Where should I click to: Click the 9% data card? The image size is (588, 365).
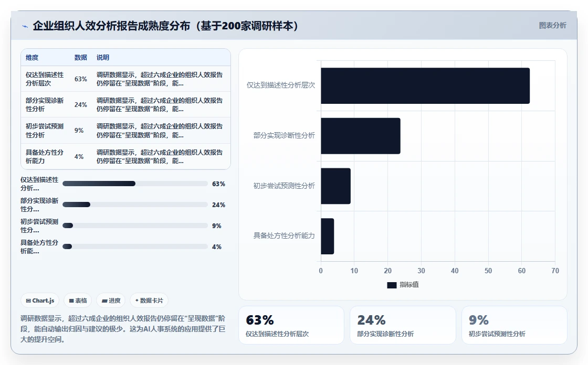coord(514,325)
